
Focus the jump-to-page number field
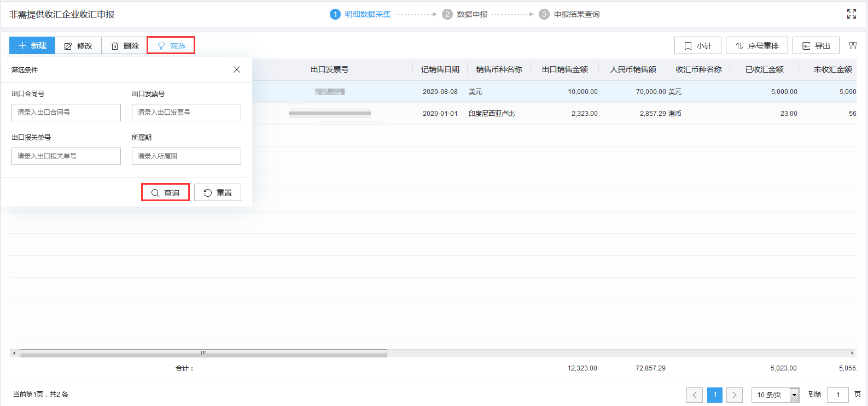(x=838, y=395)
